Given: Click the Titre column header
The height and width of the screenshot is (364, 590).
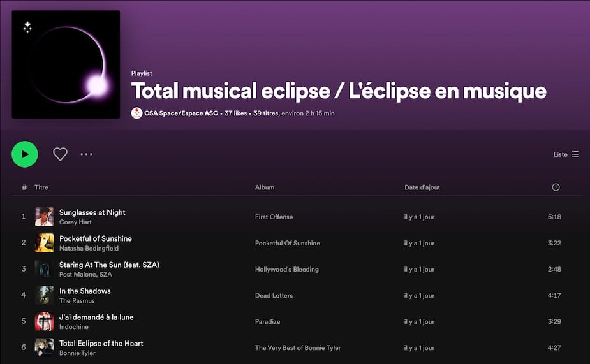Looking at the screenshot, I should point(41,187).
